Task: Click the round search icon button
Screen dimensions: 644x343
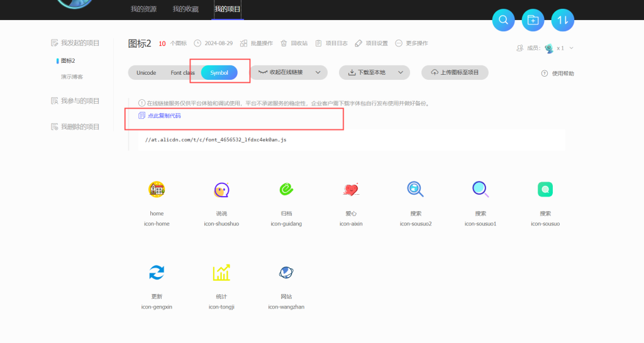Action: point(503,20)
